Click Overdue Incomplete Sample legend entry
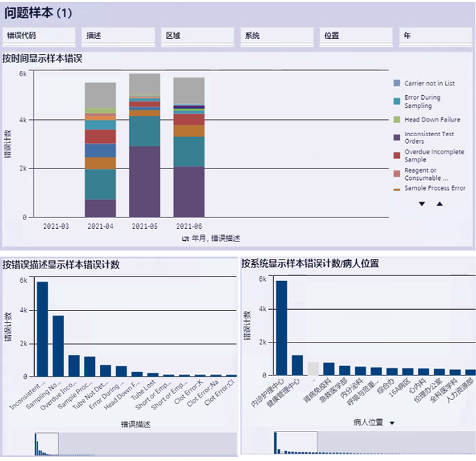This screenshot has height=461, width=476. coord(433,155)
